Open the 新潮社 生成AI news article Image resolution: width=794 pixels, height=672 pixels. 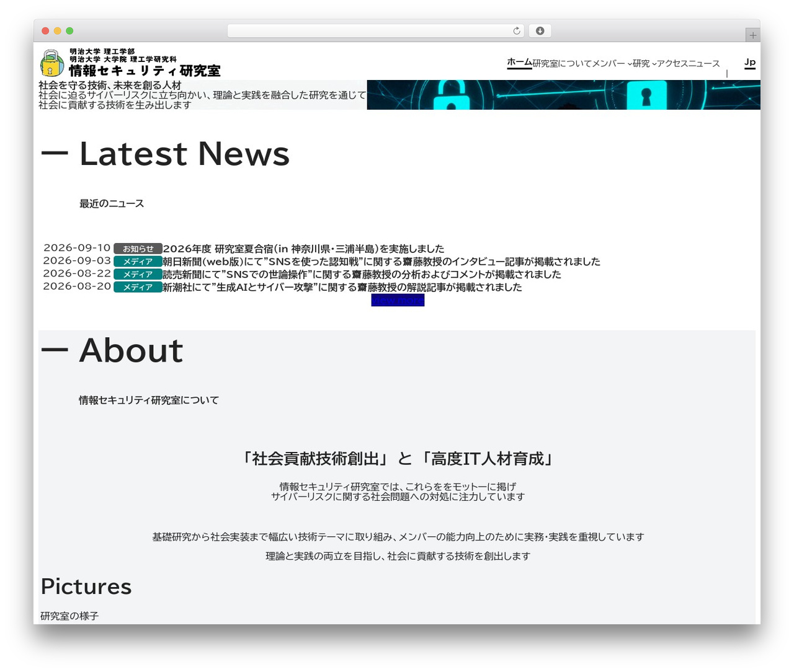342,288
